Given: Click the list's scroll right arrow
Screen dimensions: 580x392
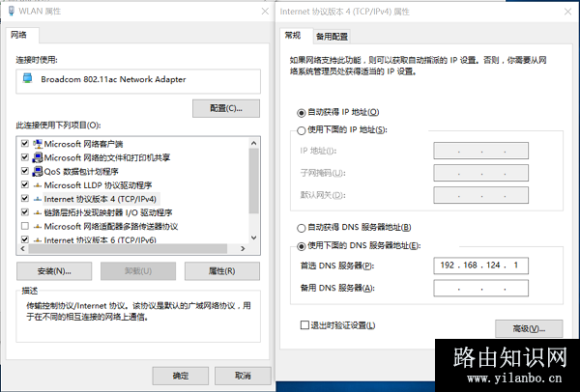Looking at the screenshot, I should point(243,249).
